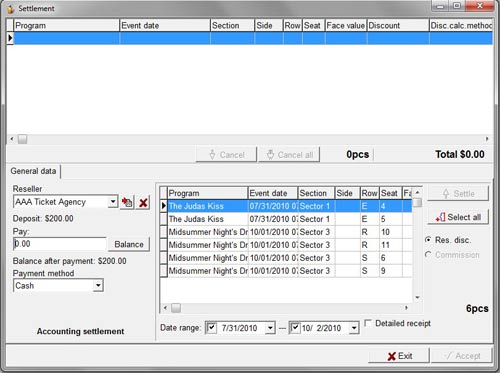Open the Payment method dropdown
This screenshot has width=500, height=373.
tap(98, 285)
